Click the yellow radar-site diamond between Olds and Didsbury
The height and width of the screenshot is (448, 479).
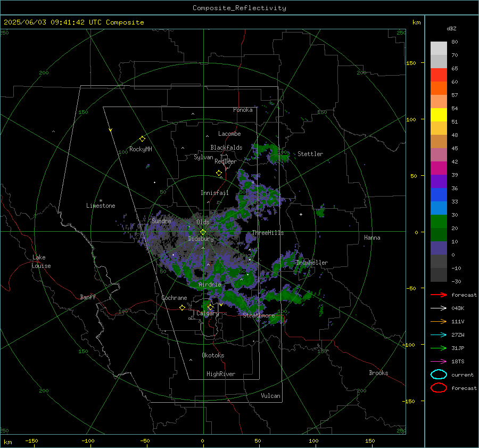[x=203, y=232]
